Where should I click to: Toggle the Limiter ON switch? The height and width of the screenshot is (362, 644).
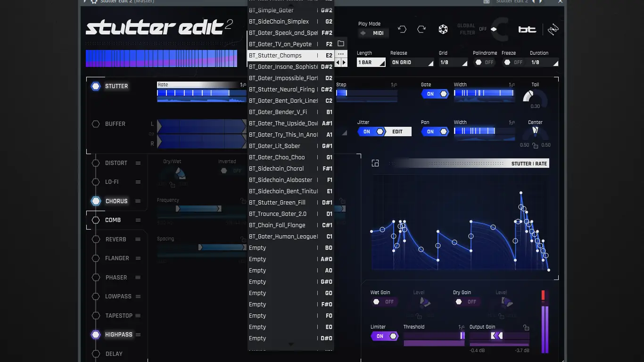pyautogui.click(x=385, y=336)
